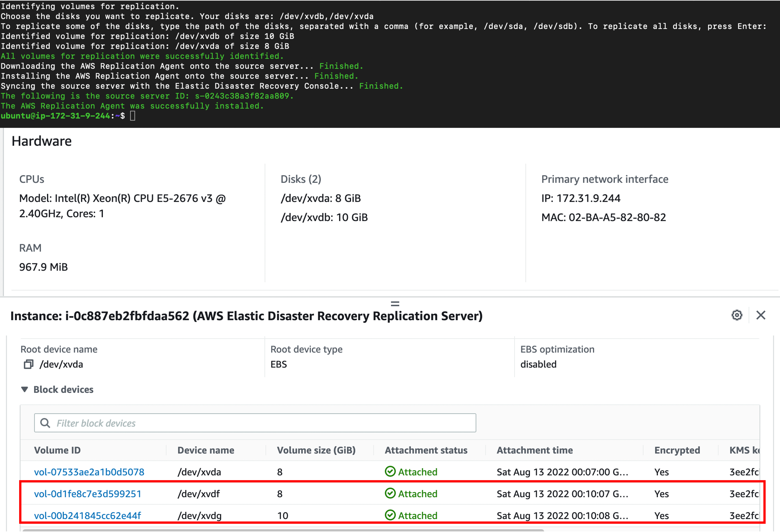Open volume vol-00b241845cc62e44f link
This screenshot has height=532, width=780.
point(87,516)
